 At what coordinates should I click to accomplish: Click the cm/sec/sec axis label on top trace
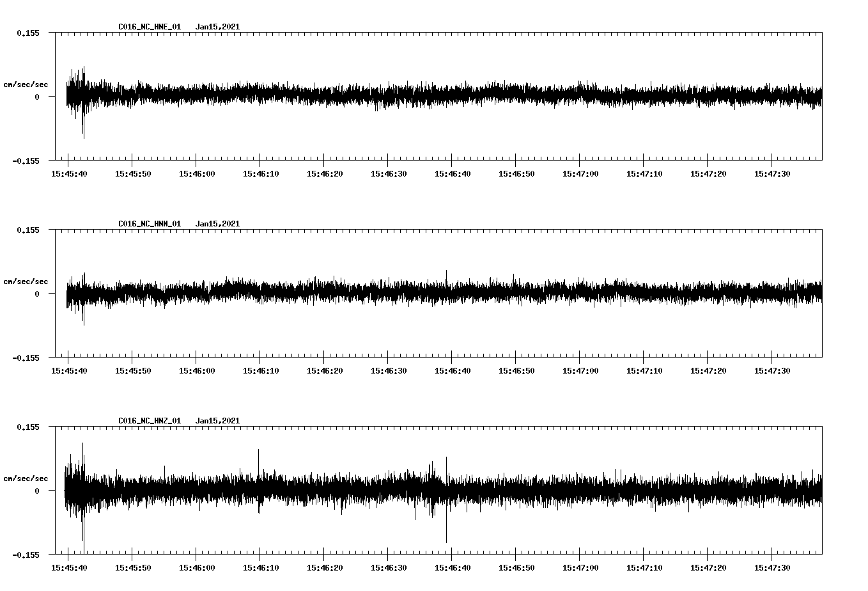coord(26,84)
